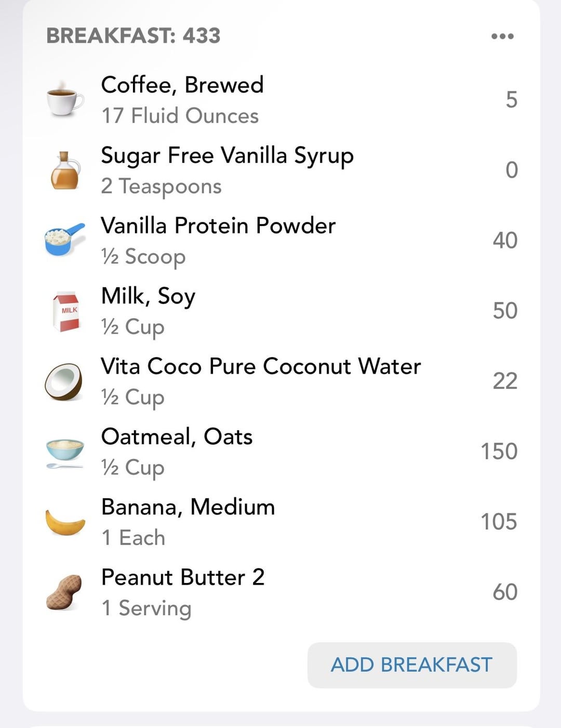The height and width of the screenshot is (728, 561).
Task: Tap the milk carton icon
Action: click(66, 311)
